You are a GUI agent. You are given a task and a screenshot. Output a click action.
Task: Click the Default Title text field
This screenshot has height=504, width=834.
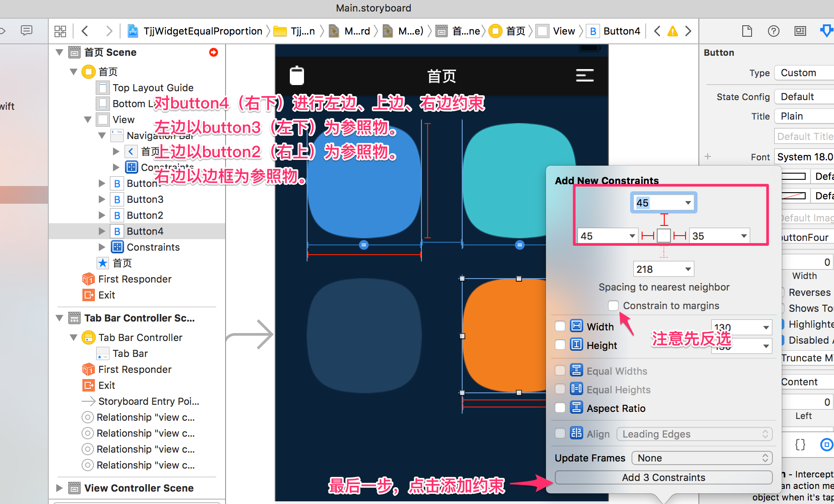click(804, 136)
